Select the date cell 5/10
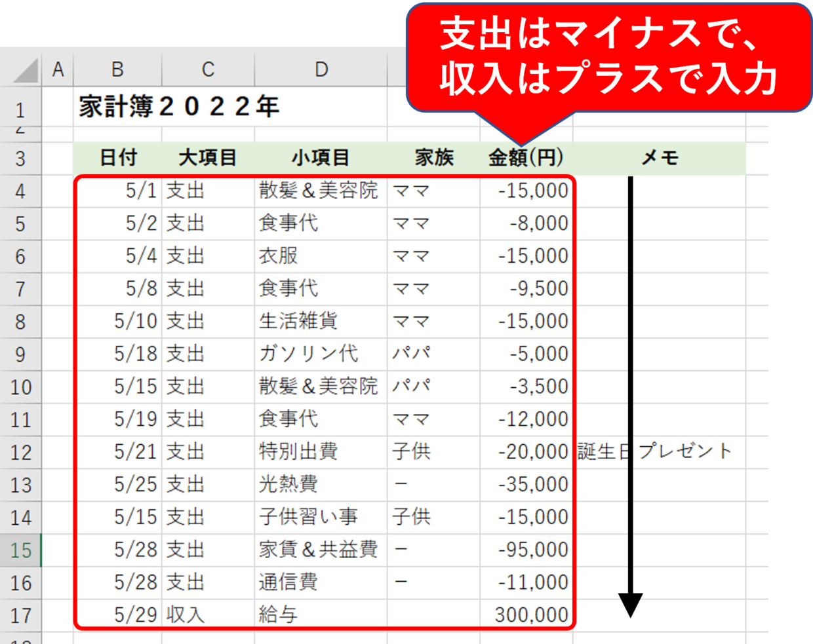The width and height of the screenshot is (813, 644). (118, 322)
